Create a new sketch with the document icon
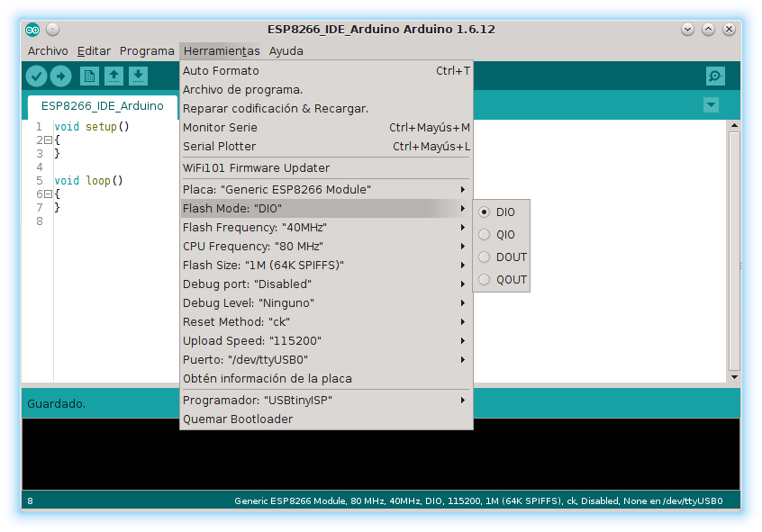The image size is (762, 532). (x=89, y=77)
